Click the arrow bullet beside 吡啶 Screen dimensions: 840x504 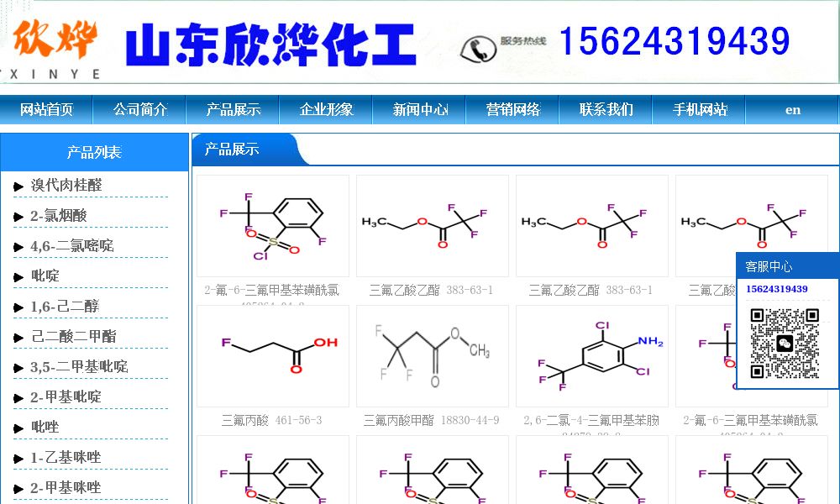[18, 277]
